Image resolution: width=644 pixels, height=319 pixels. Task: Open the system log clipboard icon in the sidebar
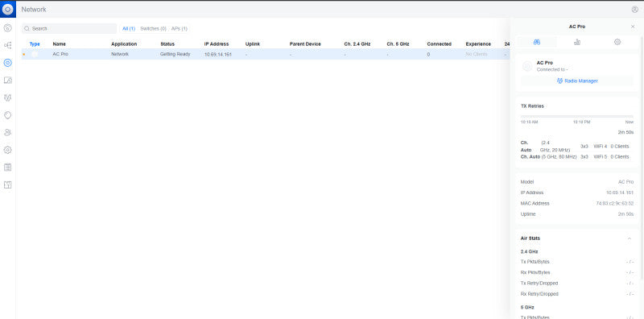[x=7, y=168]
